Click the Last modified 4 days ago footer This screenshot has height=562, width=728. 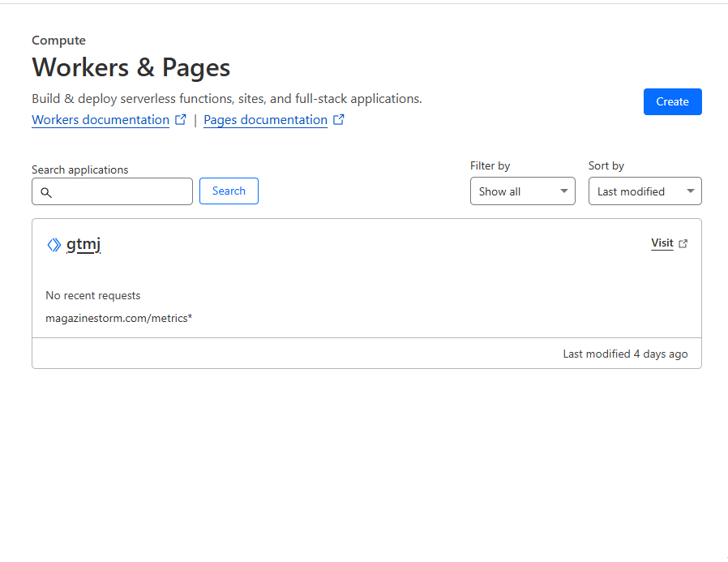point(625,354)
